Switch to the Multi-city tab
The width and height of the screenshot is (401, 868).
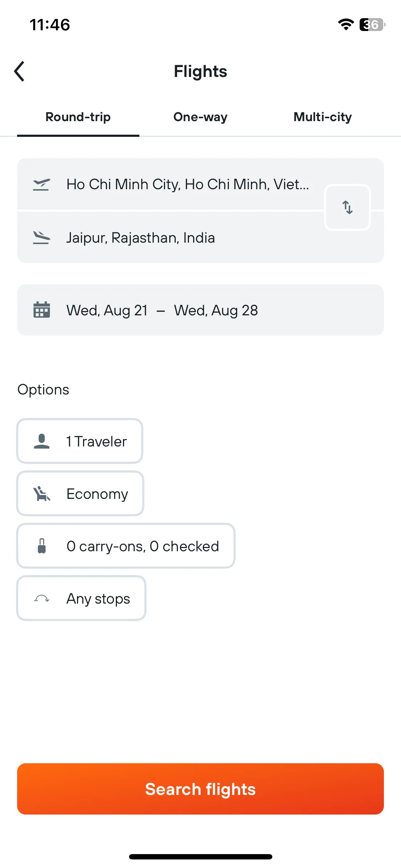[x=323, y=117]
